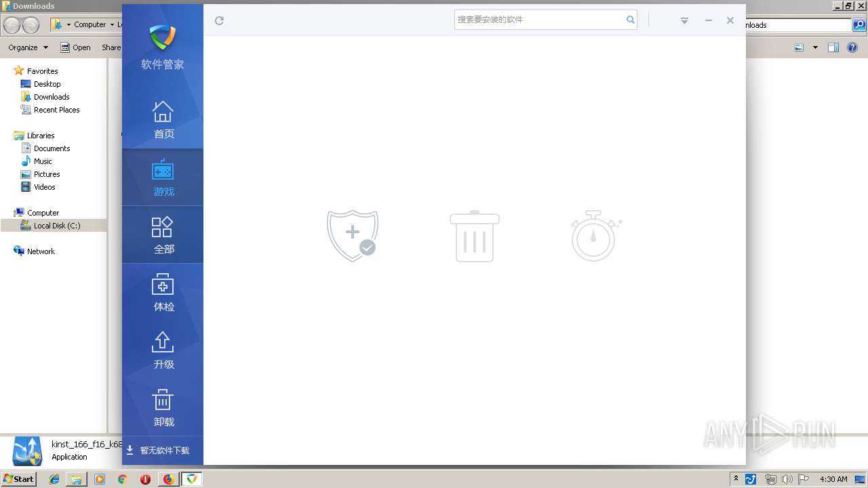
Task: Open the Windows Start menu
Action: click(x=19, y=479)
